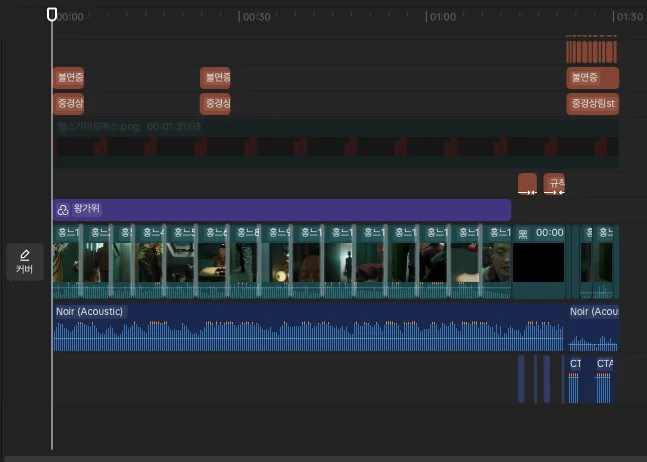Select the second Noir audio clip at timeline end
The image size is (647, 462).
coord(593,328)
